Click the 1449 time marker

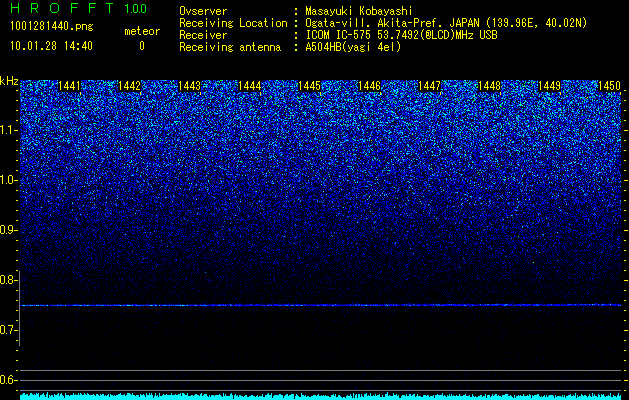(549, 86)
